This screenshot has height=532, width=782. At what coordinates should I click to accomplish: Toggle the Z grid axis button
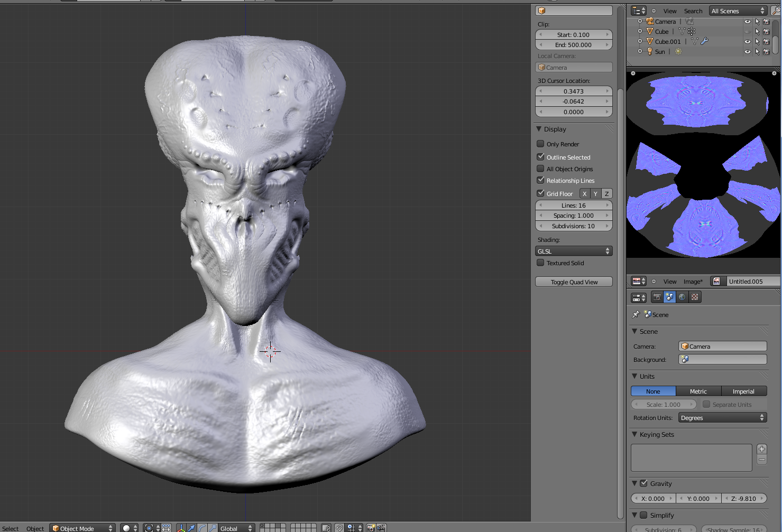(606, 193)
